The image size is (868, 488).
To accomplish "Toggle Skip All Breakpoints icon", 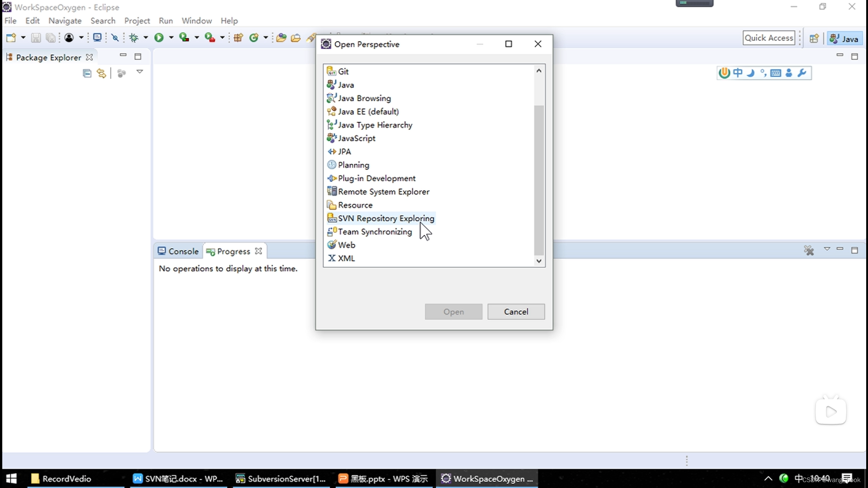I will point(115,38).
